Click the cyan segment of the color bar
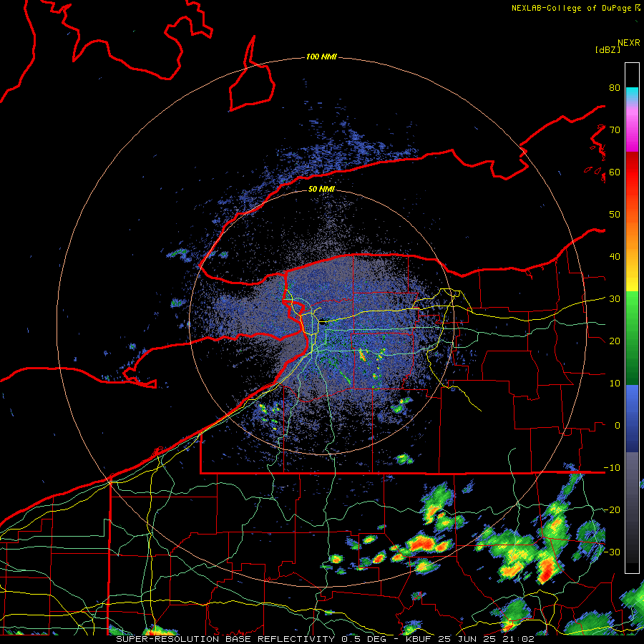Screen dimensions: 644x644 632,94
